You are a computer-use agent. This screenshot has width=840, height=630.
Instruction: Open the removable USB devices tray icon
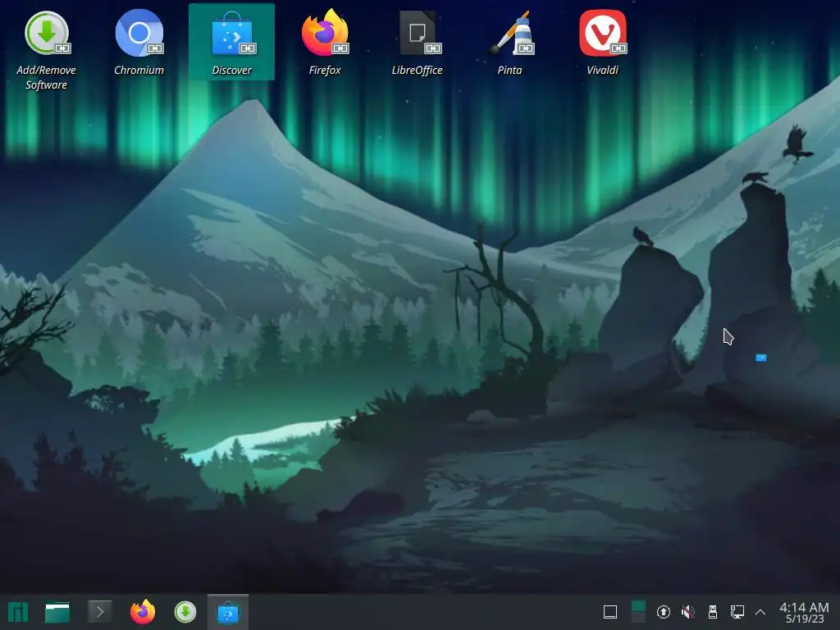click(713, 612)
